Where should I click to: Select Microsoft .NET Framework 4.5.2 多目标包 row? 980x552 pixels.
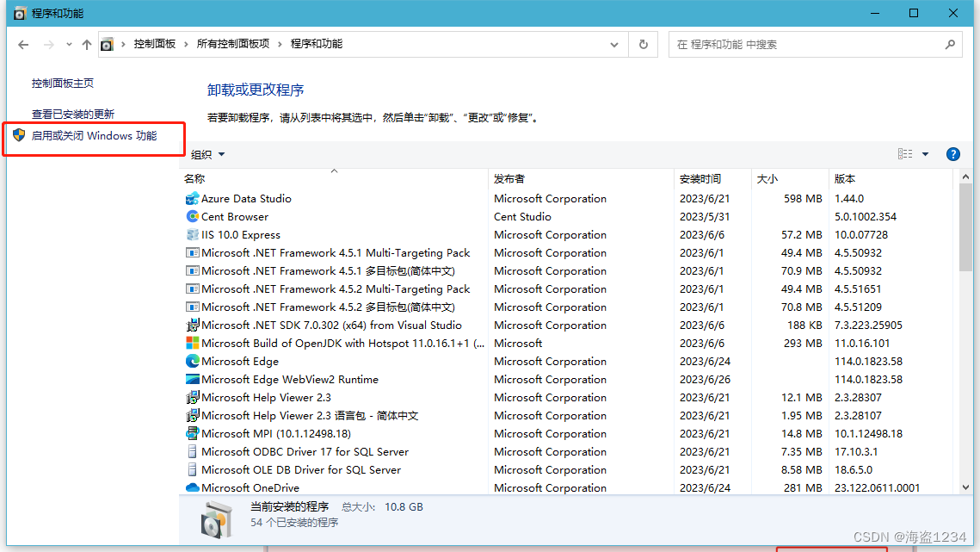568,307
